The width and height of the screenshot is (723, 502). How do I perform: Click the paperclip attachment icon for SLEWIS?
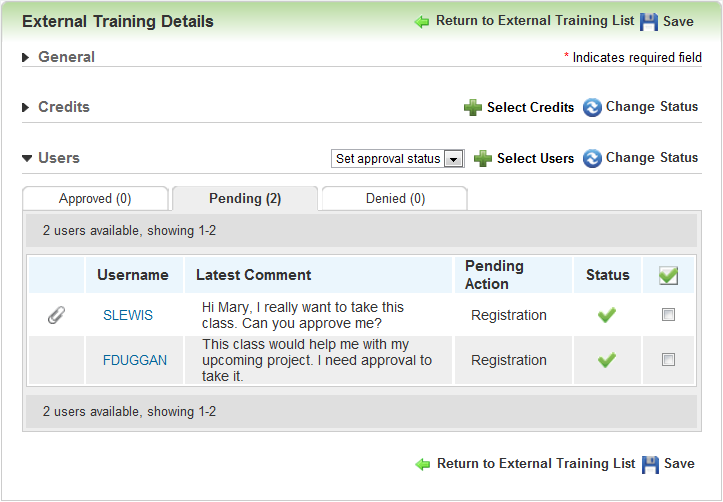[x=57, y=316]
